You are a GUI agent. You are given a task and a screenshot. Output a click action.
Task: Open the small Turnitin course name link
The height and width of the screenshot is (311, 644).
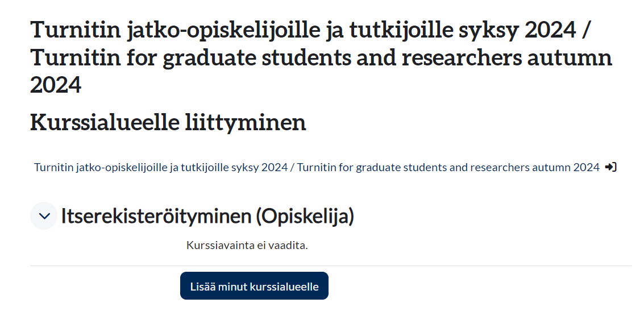[316, 167]
